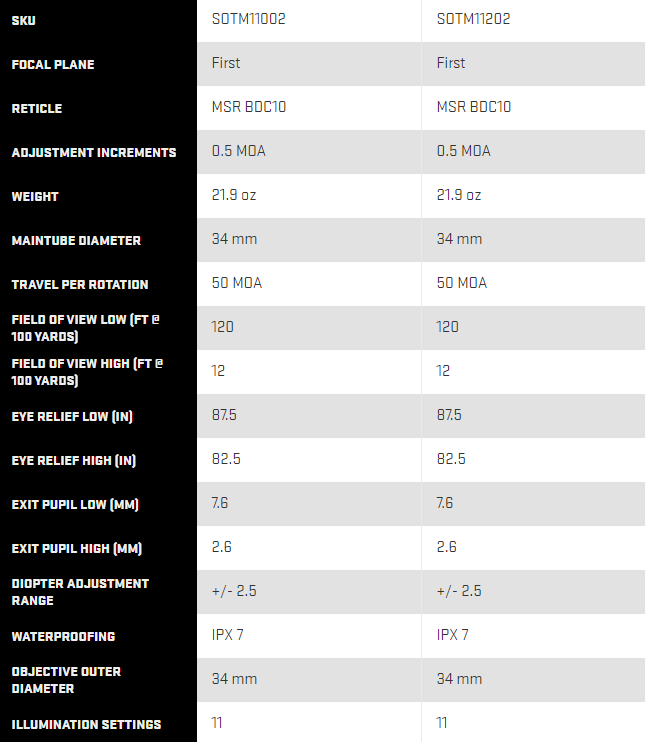The width and height of the screenshot is (645, 742).
Task: Click MSR BDC10 in the first column
Action: point(249,107)
